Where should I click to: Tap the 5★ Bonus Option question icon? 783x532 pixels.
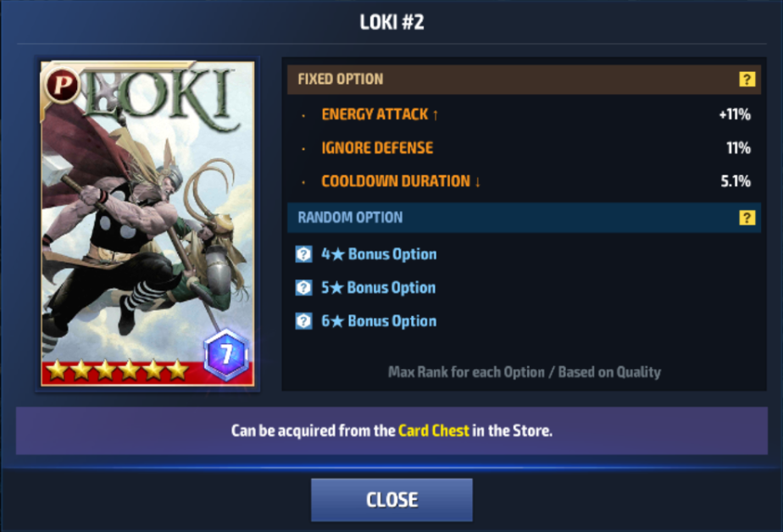(x=303, y=287)
